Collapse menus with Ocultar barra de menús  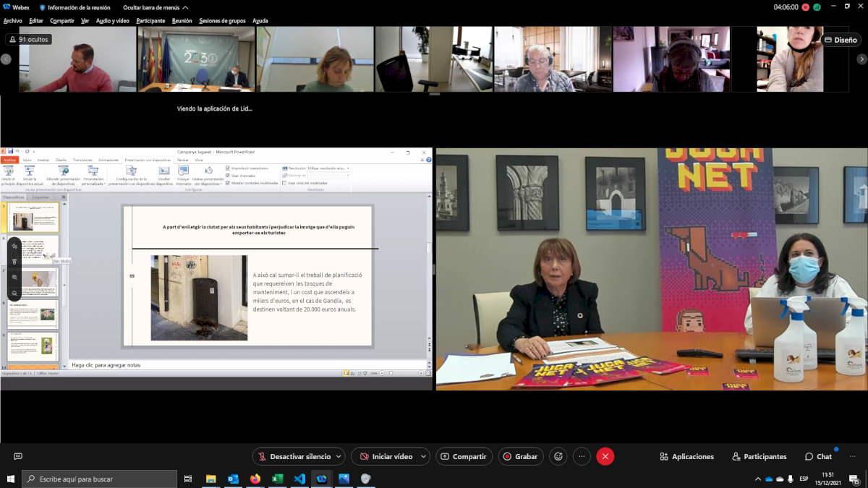click(x=156, y=7)
